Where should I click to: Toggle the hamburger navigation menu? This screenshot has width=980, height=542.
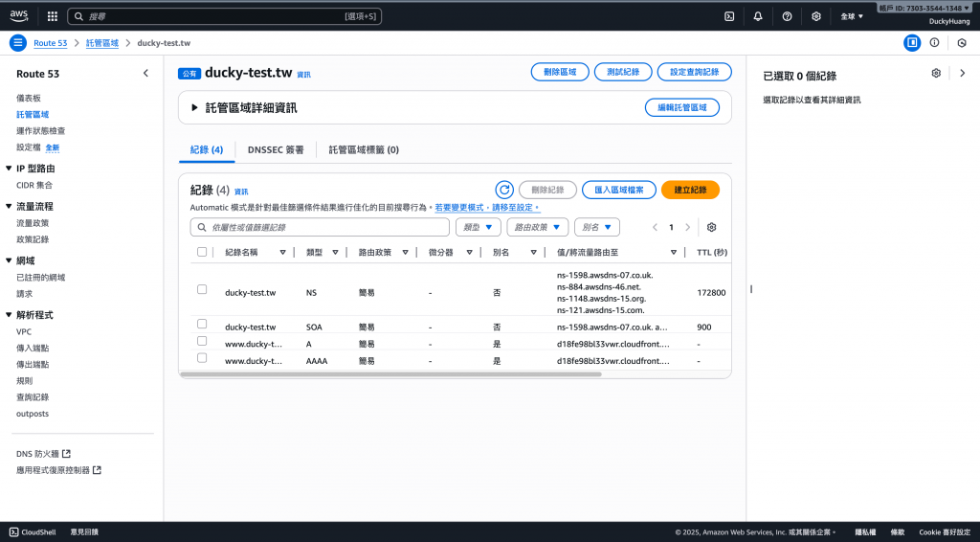point(18,43)
